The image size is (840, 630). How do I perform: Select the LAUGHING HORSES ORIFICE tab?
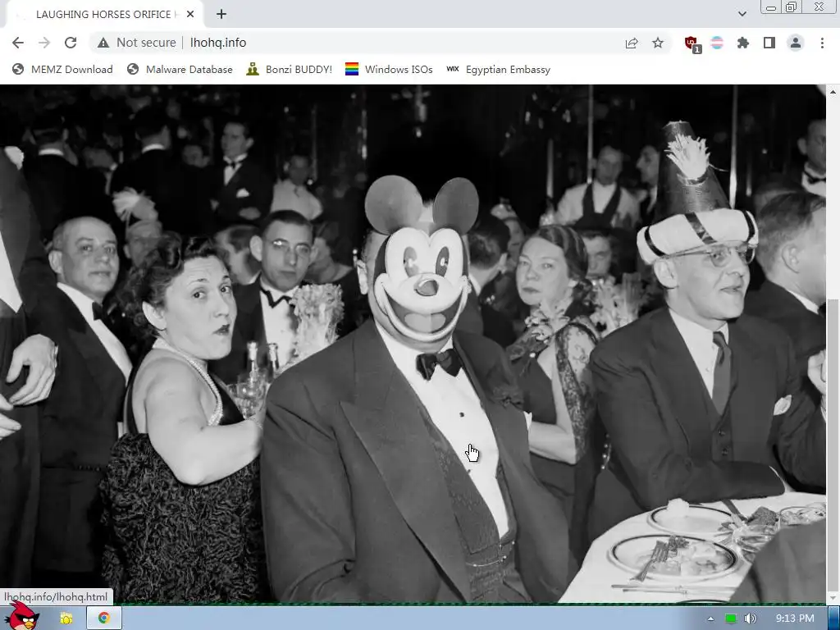coord(103,15)
